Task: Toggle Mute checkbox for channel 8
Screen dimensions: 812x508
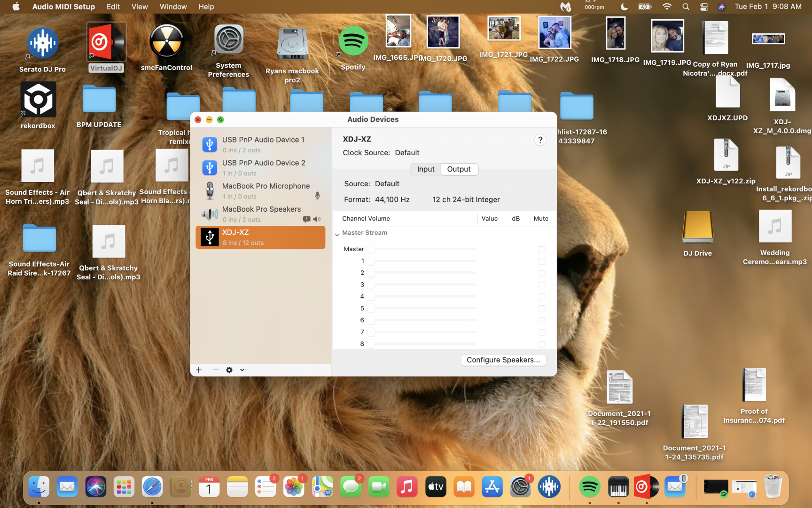Action: point(542,344)
